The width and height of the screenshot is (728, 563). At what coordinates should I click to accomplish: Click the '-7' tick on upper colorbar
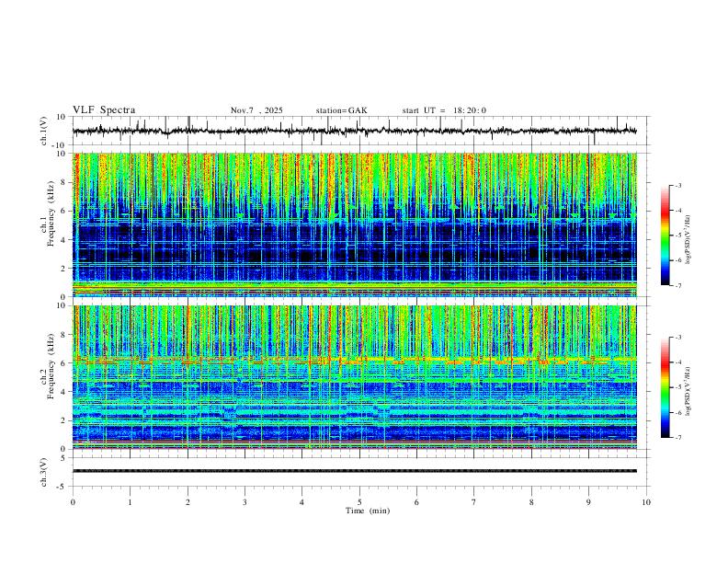click(677, 285)
